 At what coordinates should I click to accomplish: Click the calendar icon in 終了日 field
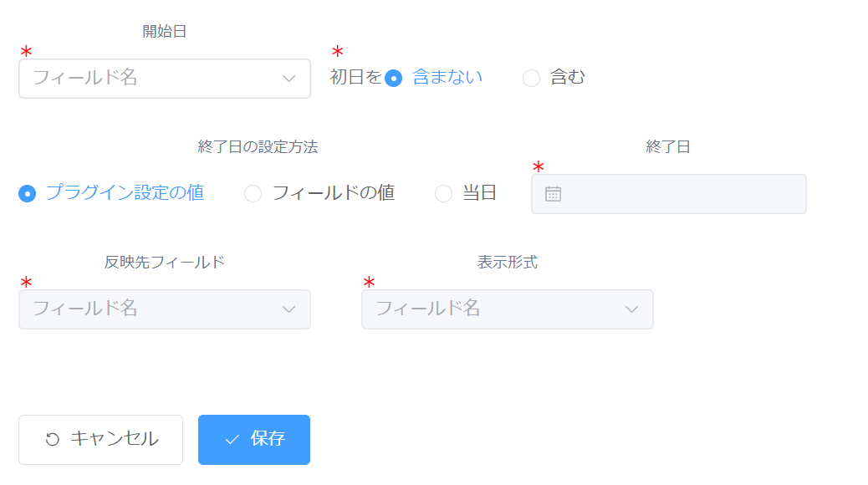click(553, 194)
